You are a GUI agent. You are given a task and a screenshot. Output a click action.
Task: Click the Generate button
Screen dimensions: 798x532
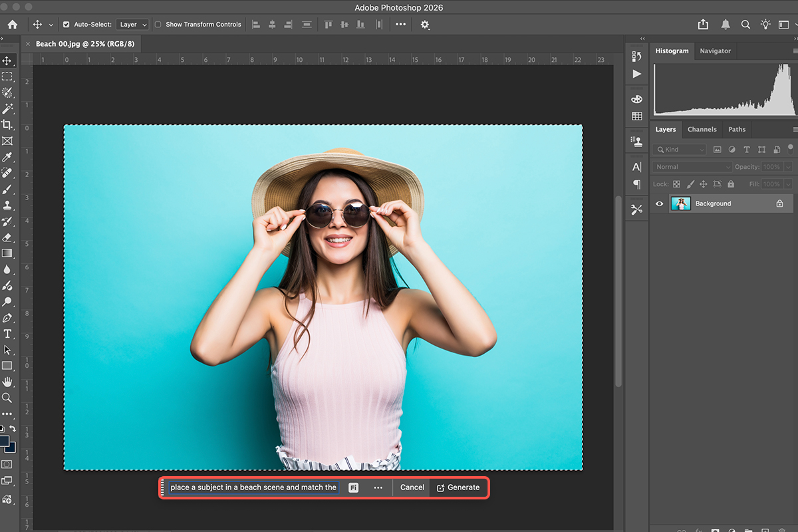point(458,487)
